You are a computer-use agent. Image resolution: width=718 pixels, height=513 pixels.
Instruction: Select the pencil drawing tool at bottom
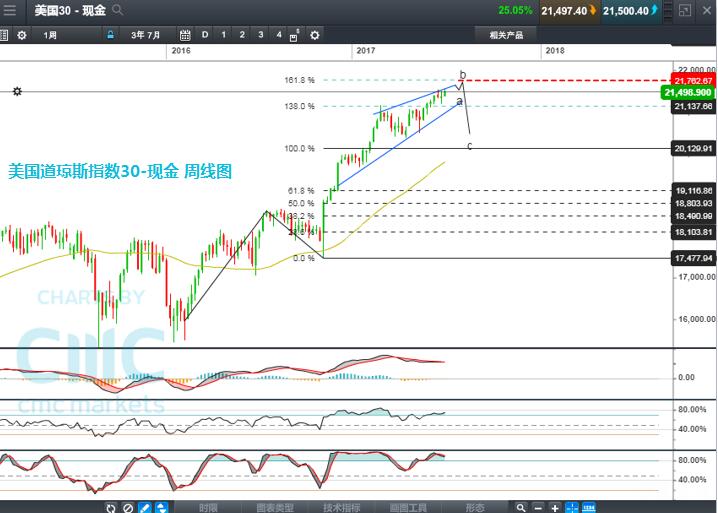click(145, 507)
